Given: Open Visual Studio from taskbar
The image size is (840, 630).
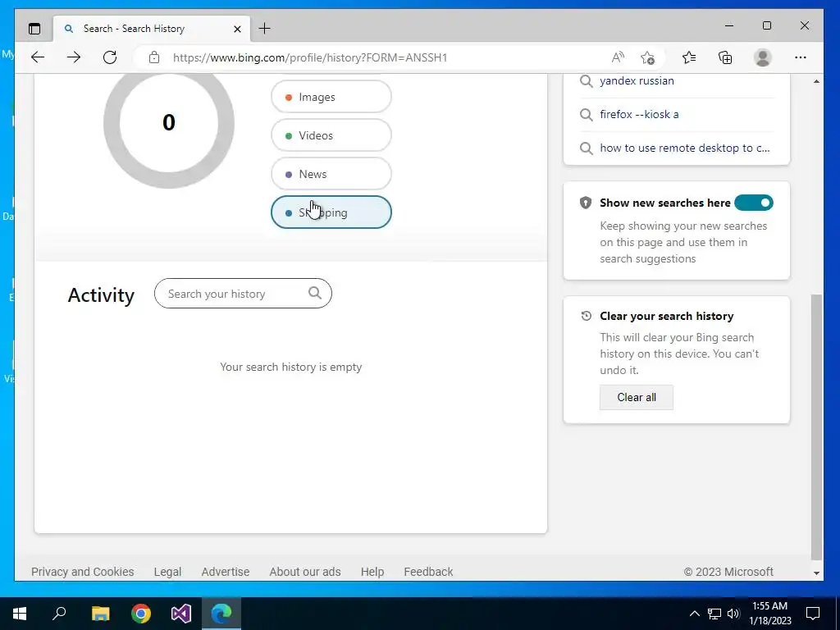Looking at the screenshot, I should pyautogui.click(x=181, y=614).
